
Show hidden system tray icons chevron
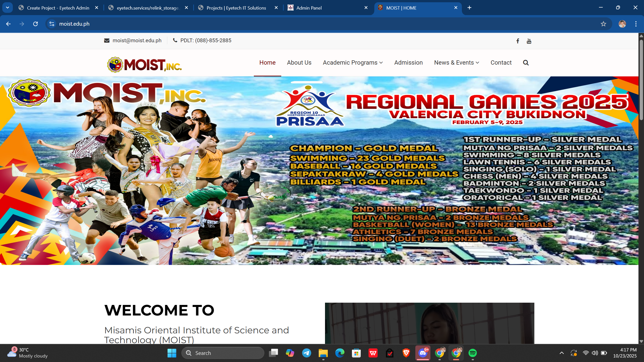pyautogui.click(x=561, y=353)
